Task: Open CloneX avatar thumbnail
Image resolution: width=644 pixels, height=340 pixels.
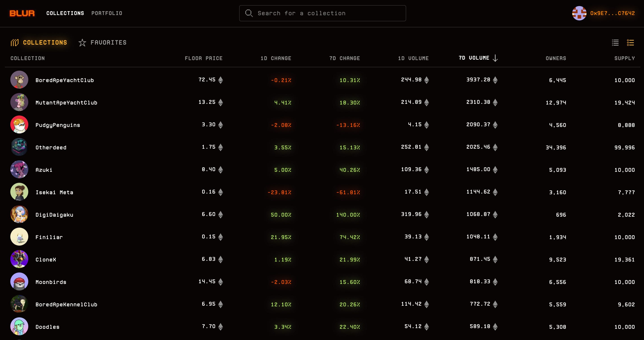Action: pyautogui.click(x=19, y=259)
